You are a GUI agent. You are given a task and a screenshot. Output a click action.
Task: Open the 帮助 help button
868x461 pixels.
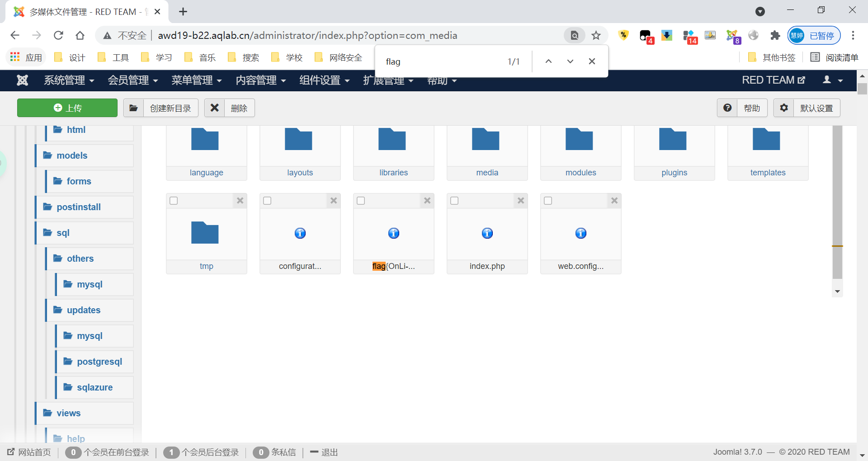tap(742, 108)
